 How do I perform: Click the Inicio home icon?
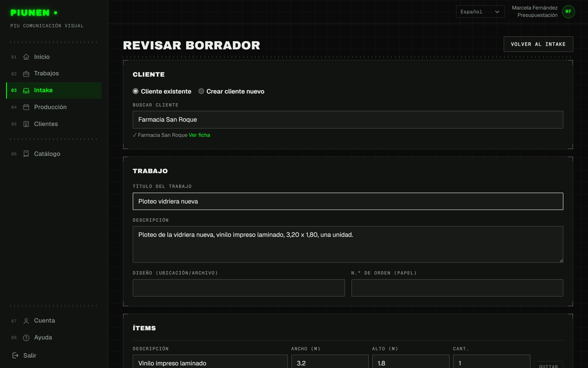click(26, 57)
